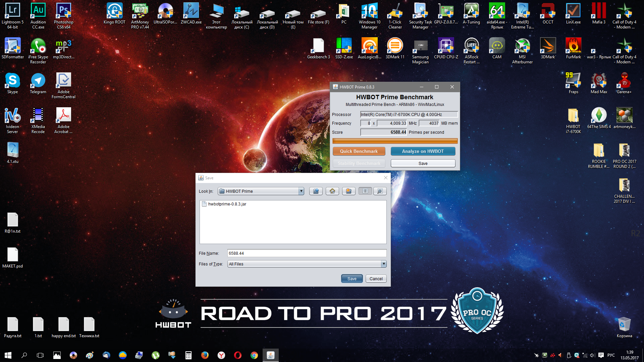Open ZWCAD.exe desktop shortcut

(191, 13)
